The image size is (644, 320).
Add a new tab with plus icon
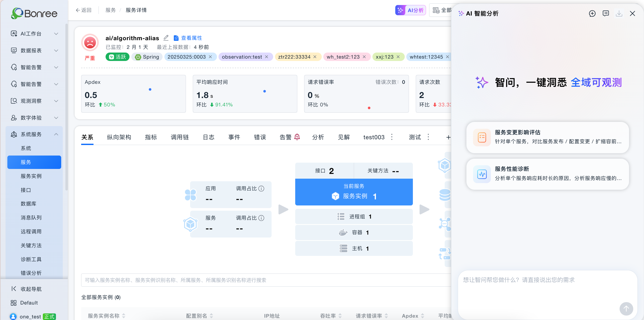(448, 137)
